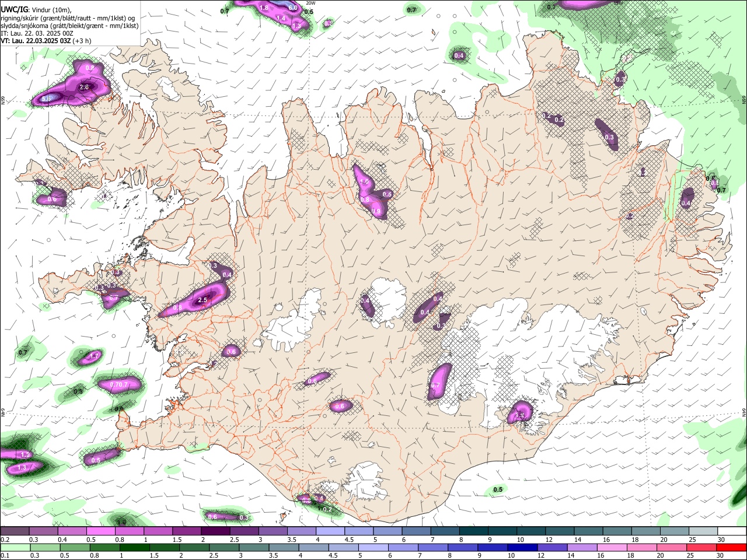Click the lavender swatch above lower label 14

click(x=581, y=548)
